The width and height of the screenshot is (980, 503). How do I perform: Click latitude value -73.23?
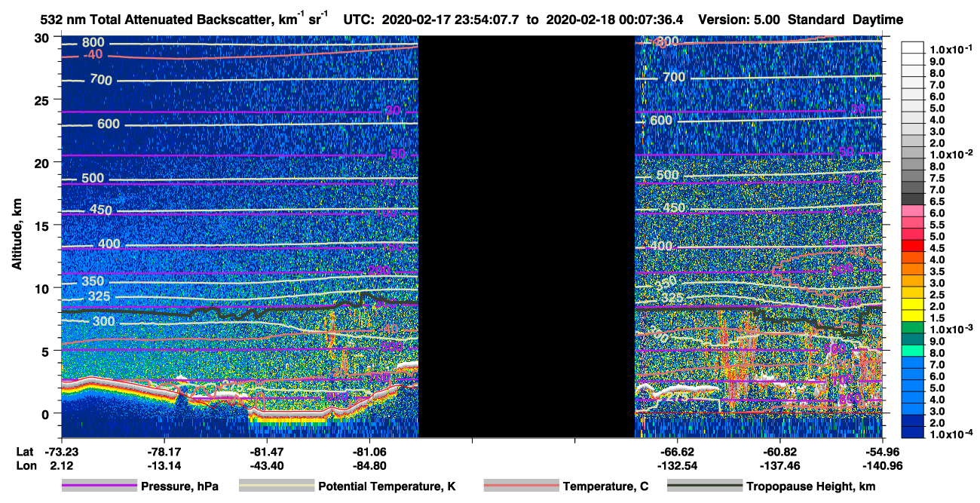click(62, 451)
